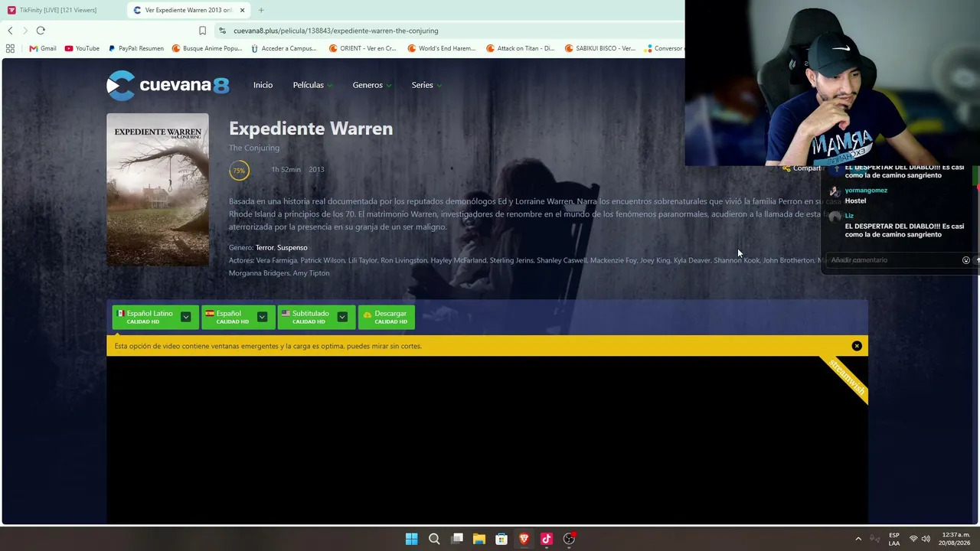Go to Inicio in the site navigation
Viewport: 980px width, 551px height.
pos(263,85)
